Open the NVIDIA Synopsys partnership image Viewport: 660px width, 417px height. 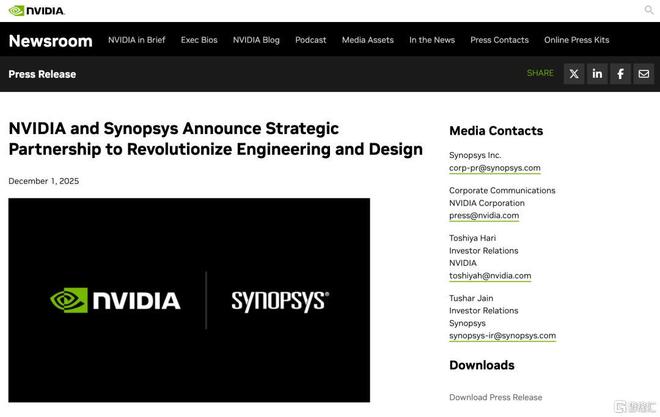click(189, 300)
